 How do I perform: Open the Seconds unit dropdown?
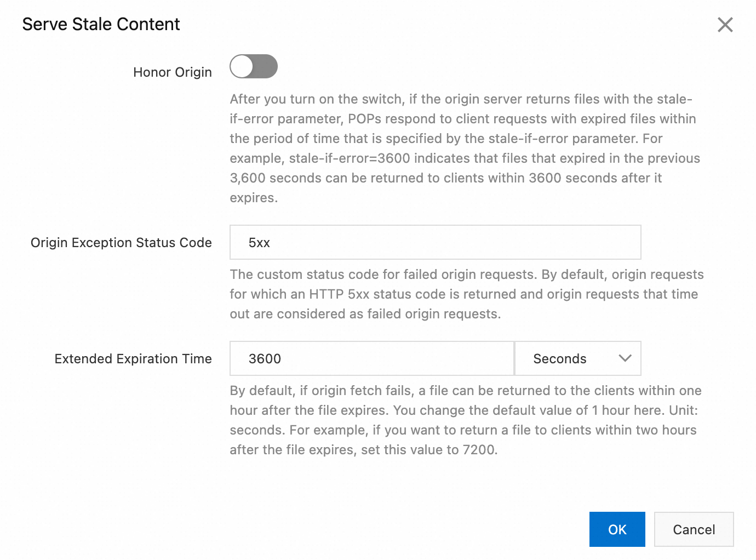click(577, 358)
